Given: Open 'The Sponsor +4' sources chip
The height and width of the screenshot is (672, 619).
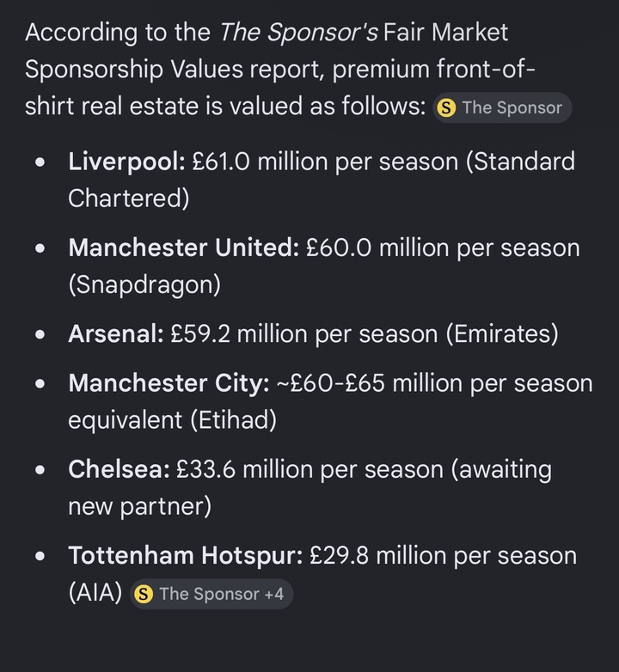Looking at the screenshot, I should pyautogui.click(x=211, y=594).
